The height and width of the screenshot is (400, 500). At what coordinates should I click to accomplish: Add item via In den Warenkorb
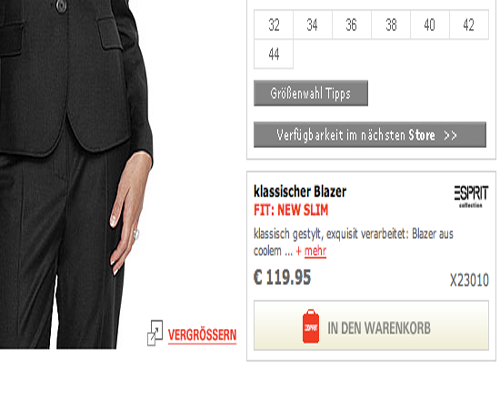[371, 325]
